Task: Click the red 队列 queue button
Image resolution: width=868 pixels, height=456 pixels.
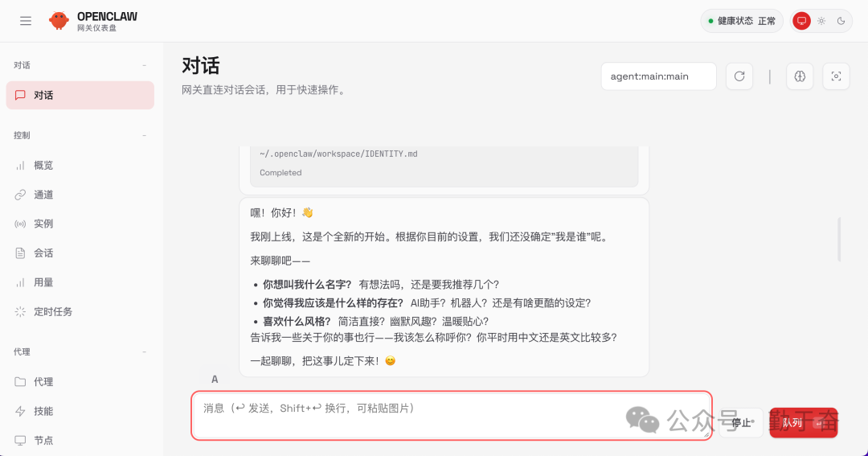Action: point(803,423)
